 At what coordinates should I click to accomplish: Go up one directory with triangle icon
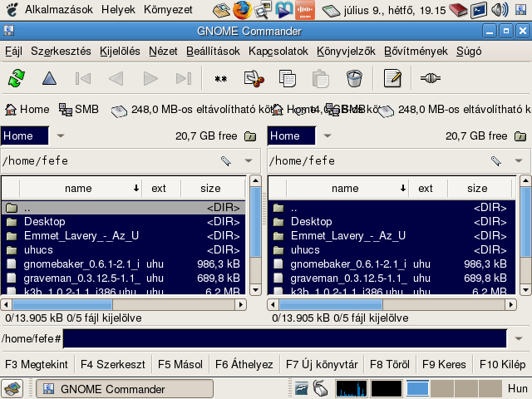click(49, 78)
